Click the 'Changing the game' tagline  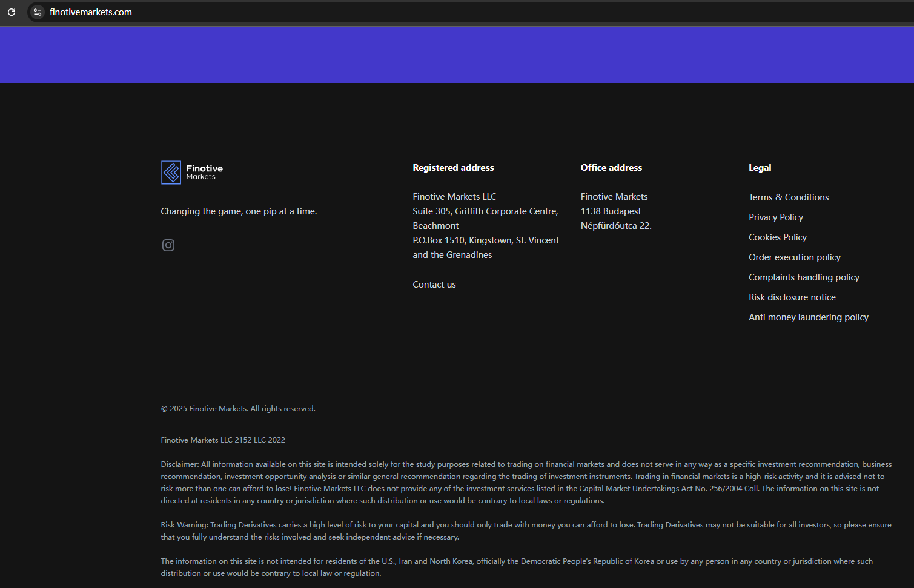coord(239,211)
